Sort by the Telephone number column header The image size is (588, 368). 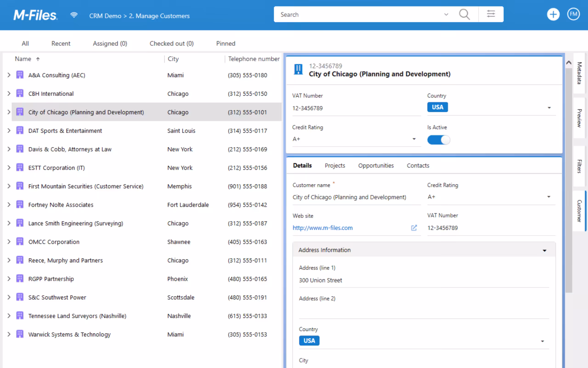(254, 59)
